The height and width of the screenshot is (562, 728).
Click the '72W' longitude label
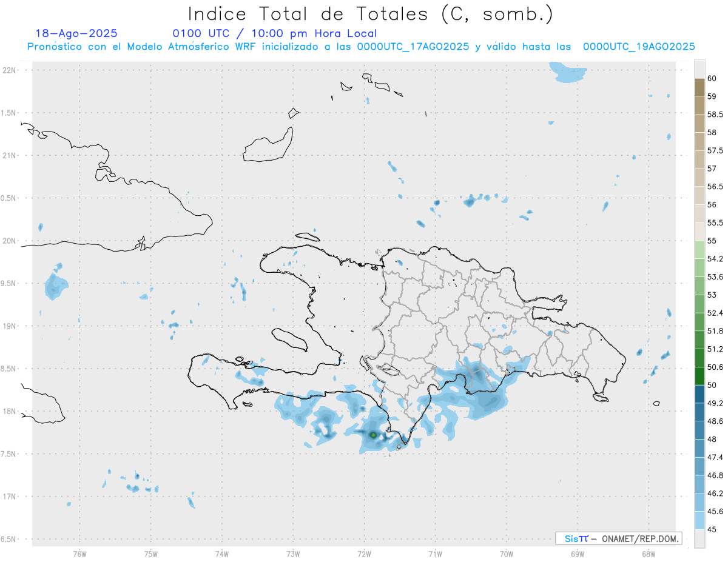pyautogui.click(x=364, y=554)
